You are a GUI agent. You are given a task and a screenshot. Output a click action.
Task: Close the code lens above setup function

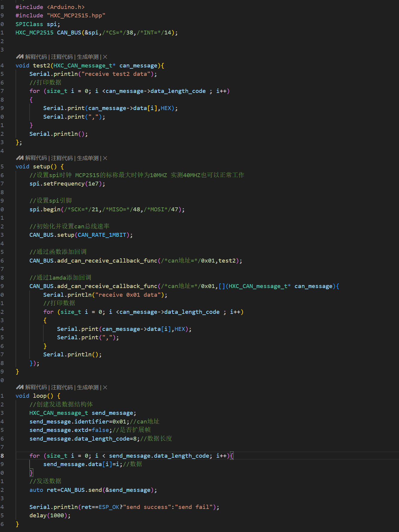pos(105,158)
